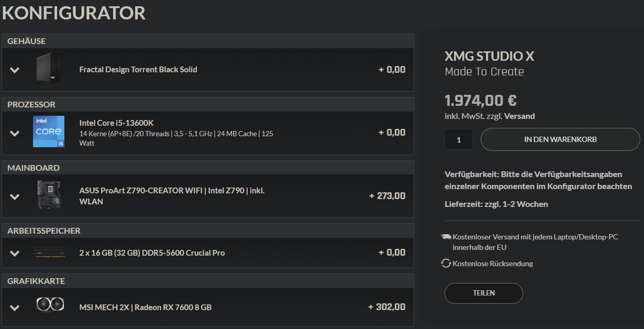This screenshot has width=644, height=329.
Task: Click the XMG STUDIO X product title
Action: (489, 57)
